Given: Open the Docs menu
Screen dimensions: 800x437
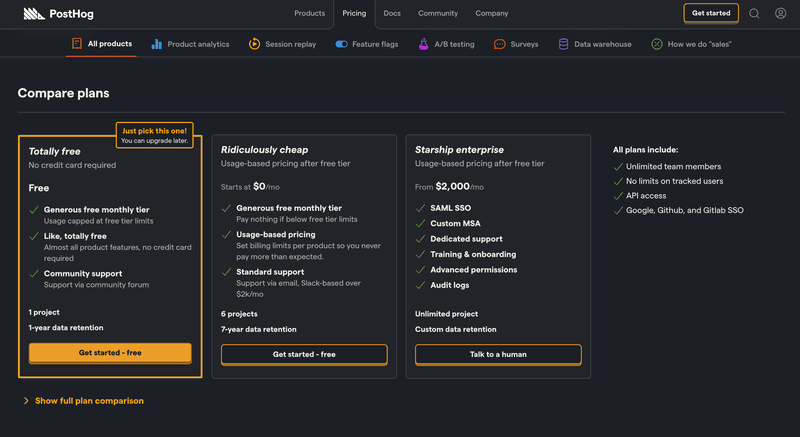Looking at the screenshot, I should click(392, 13).
